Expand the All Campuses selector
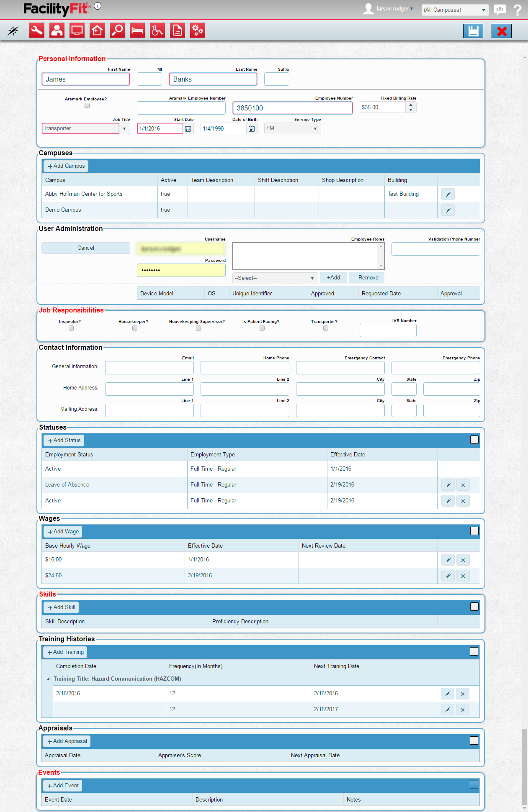 (x=455, y=10)
